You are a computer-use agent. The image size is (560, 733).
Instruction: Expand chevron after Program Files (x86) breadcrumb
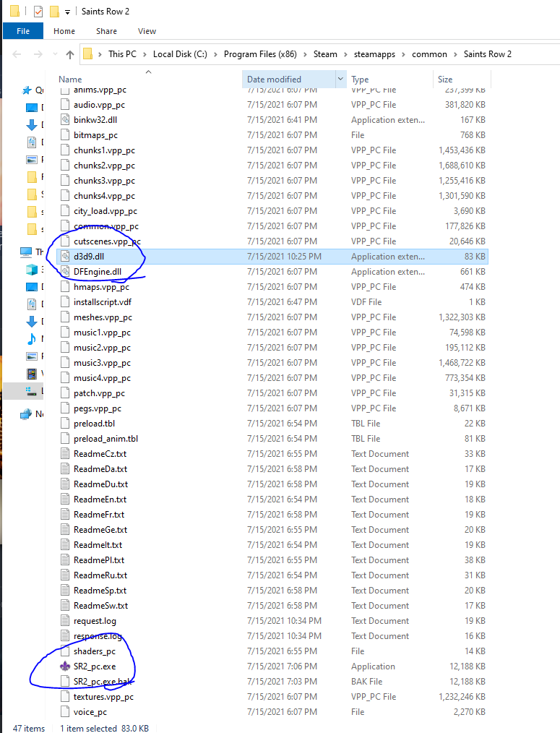(x=305, y=55)
